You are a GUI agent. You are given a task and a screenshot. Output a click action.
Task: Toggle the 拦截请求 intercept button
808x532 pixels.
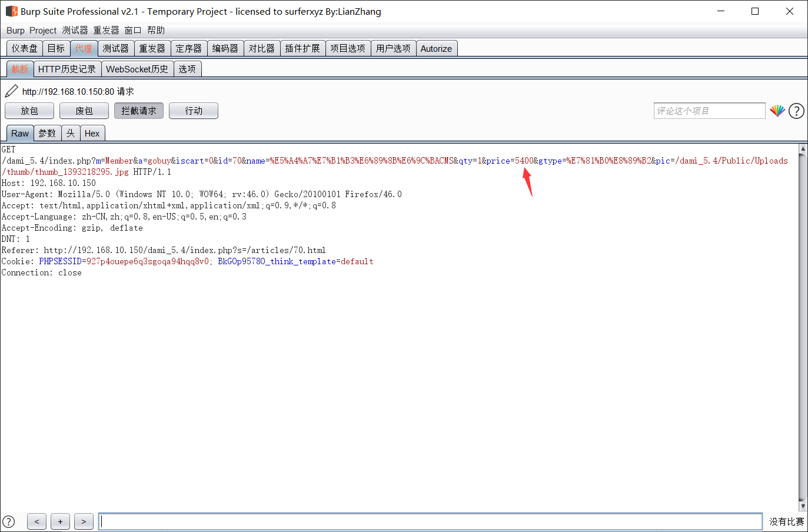click(139, 111)
